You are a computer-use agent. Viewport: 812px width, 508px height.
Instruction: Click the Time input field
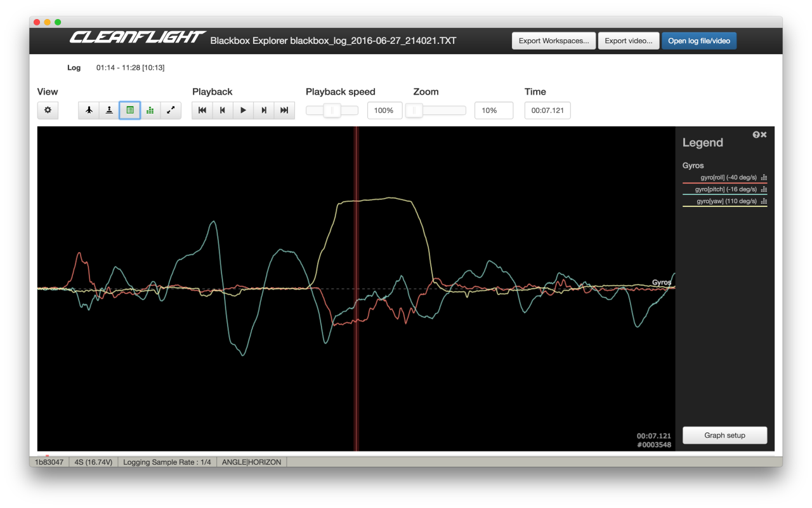[x=547, y=110]
